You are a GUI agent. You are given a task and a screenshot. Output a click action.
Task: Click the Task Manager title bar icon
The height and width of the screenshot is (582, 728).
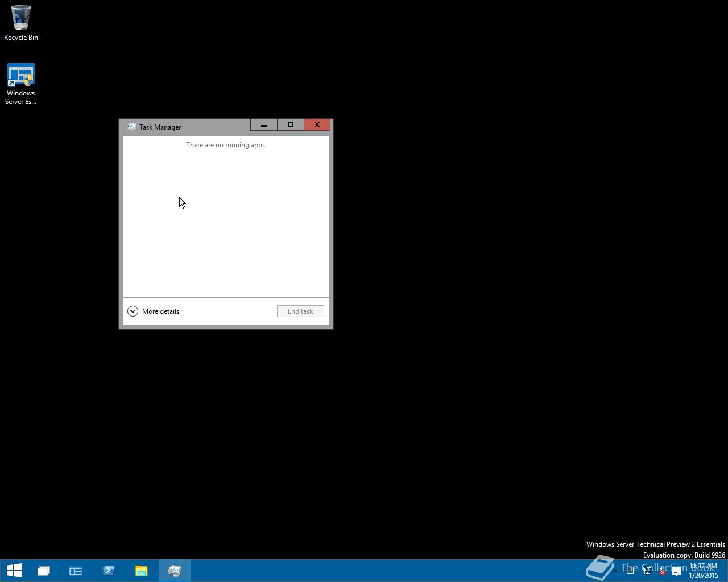pyautogui.click(x=131, y=127)
